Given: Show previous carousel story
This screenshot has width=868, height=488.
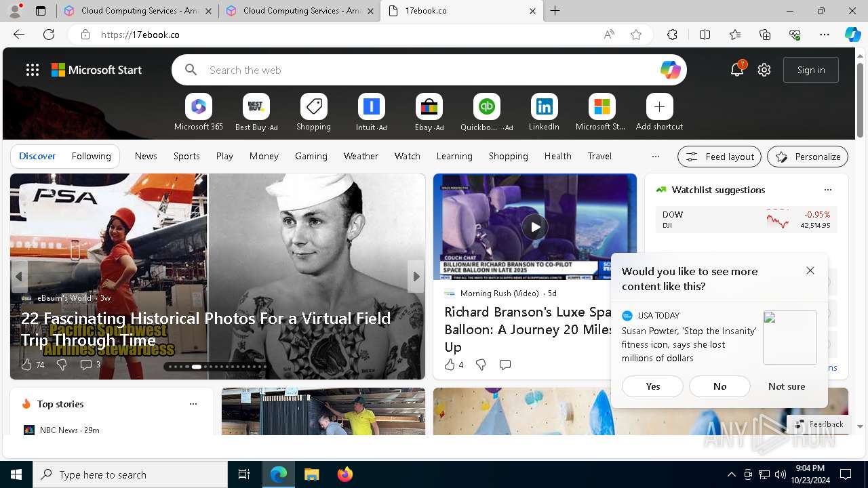Looking at the screenshot, I should [x=19, y=277].
